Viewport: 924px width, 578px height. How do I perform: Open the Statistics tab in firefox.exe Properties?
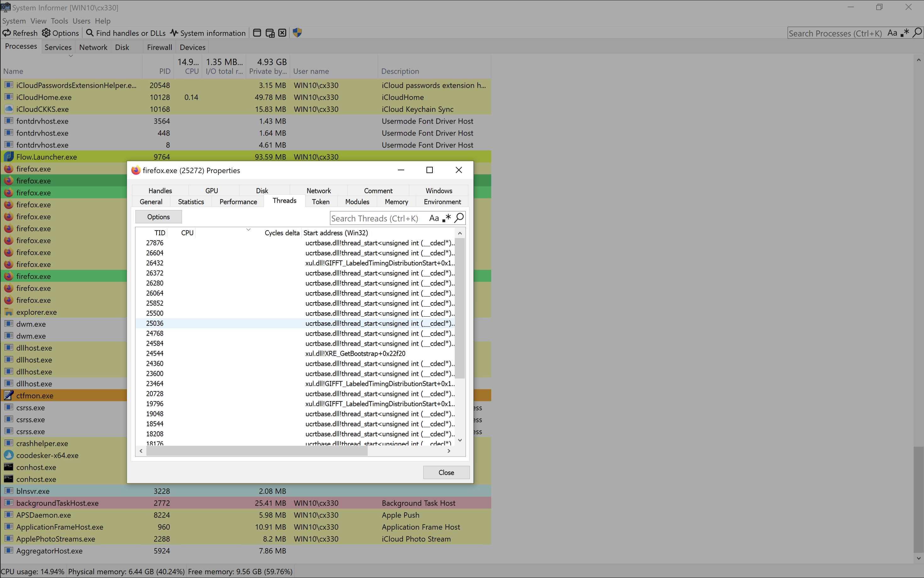coord(191,202)
